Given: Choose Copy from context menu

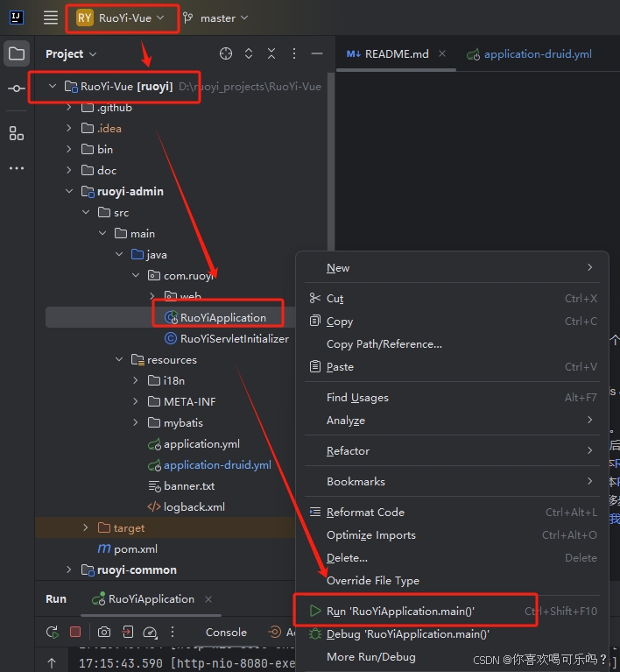Looking at the screenshot, I should 452,321.
